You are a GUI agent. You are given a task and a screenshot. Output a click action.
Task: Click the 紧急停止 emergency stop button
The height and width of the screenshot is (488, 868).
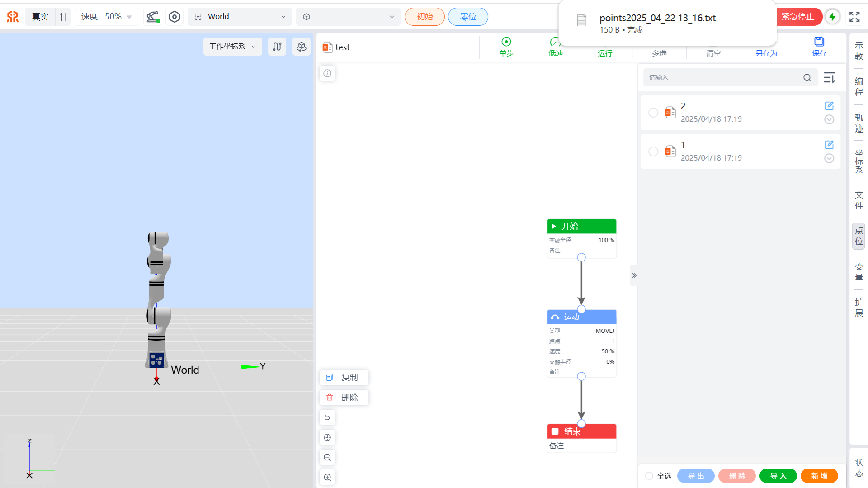[798, 17]
